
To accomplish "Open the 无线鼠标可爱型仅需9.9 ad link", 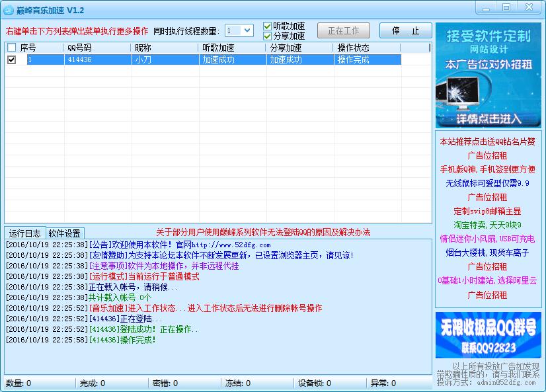I will (487, 183).
